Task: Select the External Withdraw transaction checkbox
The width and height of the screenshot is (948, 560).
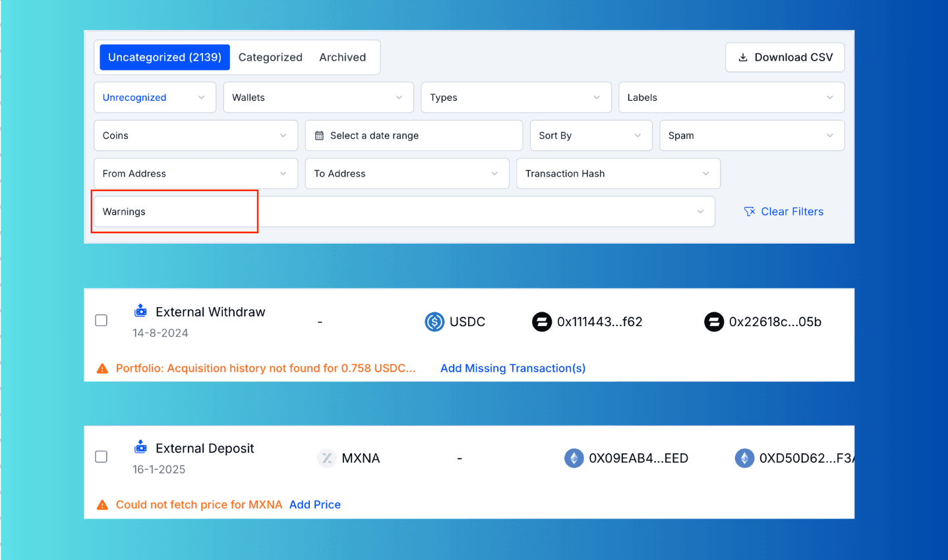Action: pyautogui.click(x=102, y=320)
